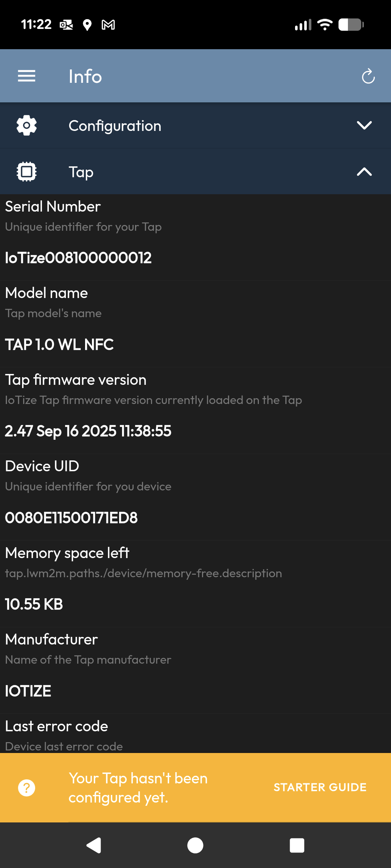Viewport: 391px width, 868px height.
Task: Select the Device UID value
Action: tap(71, 518)
